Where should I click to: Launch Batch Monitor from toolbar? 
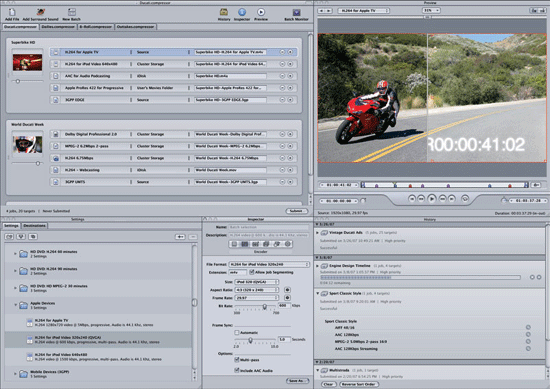(296, 12)
